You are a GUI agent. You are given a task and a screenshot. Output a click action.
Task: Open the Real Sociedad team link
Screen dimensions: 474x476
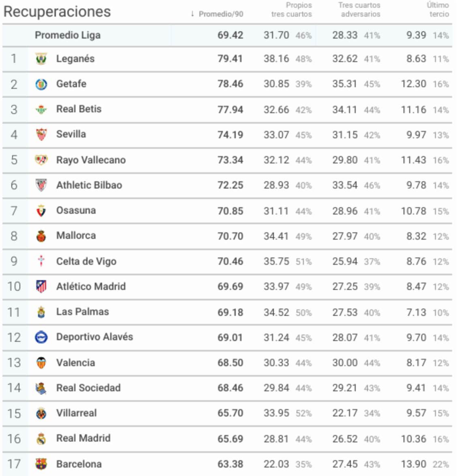coord(89,388)
